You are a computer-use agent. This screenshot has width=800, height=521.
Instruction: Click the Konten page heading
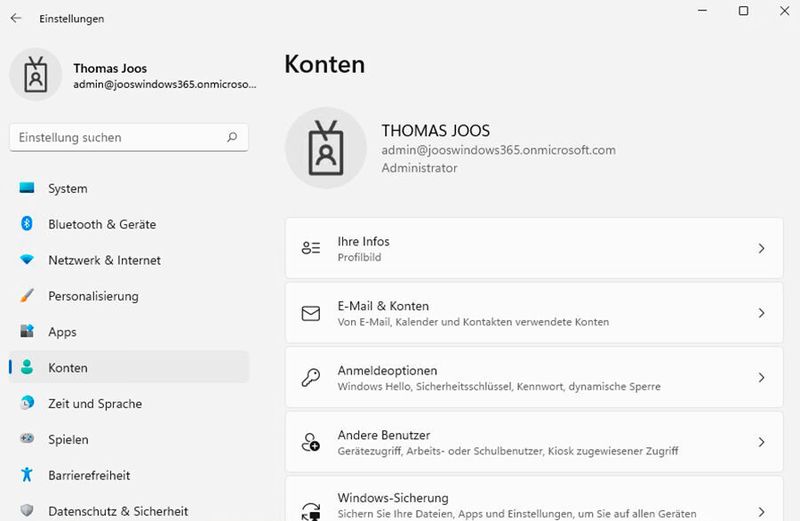(x=324, y=64)
